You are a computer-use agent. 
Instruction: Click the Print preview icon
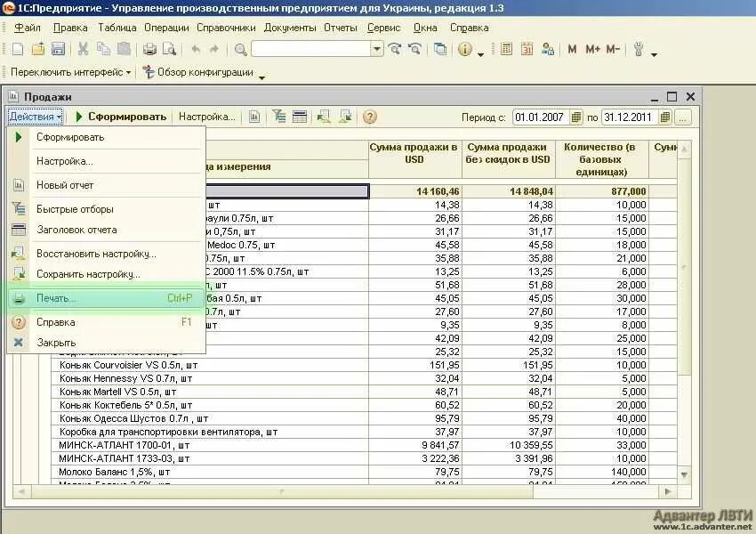(169, 49)
